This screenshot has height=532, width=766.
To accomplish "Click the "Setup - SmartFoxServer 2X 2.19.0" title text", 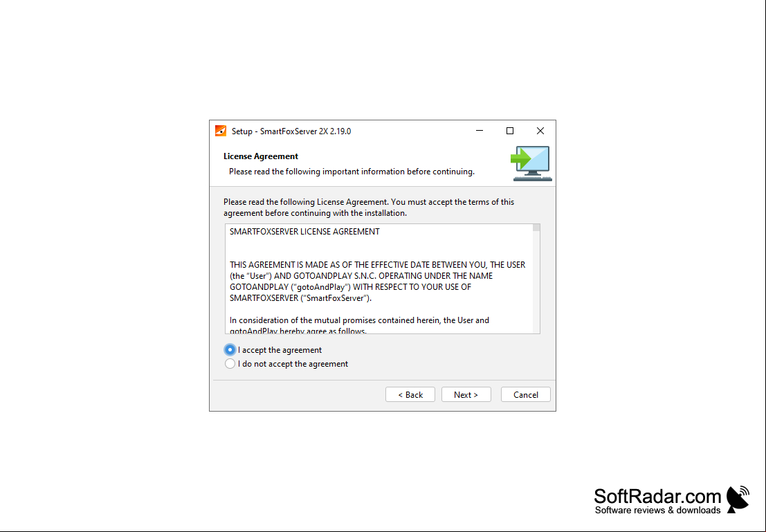I will [x=291, y=131].
